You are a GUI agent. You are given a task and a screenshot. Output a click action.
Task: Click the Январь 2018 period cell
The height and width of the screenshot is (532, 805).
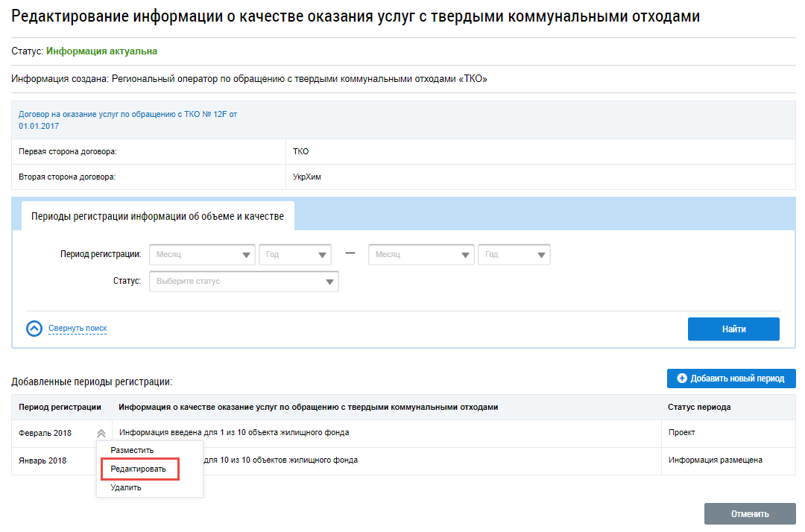pyautogui.click(x=42, y=460)
